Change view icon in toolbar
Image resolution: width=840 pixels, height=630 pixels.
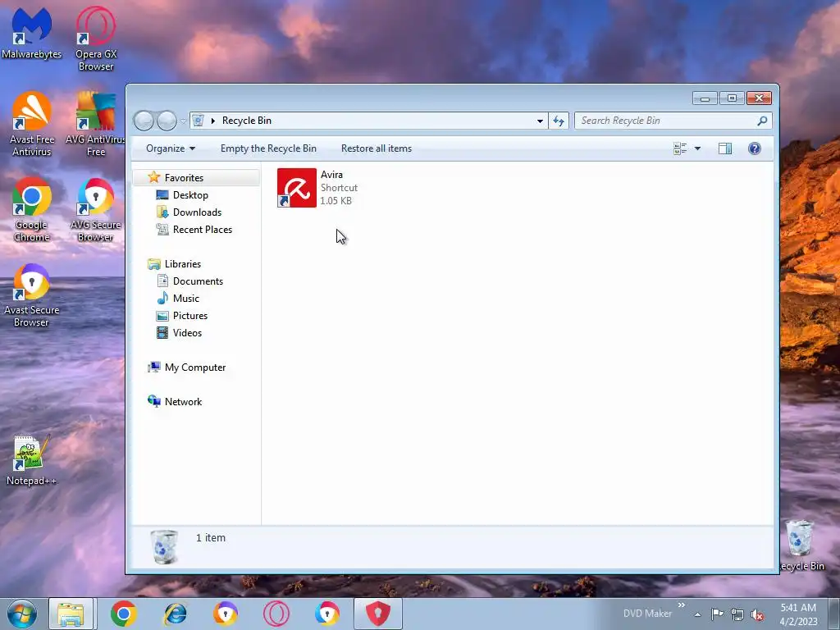pos(680,148)
